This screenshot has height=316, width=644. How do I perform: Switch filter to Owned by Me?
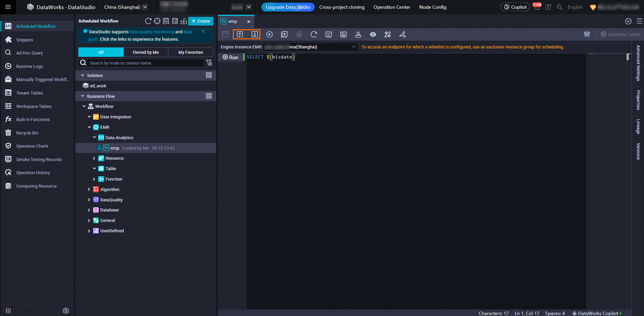point(145,52)
